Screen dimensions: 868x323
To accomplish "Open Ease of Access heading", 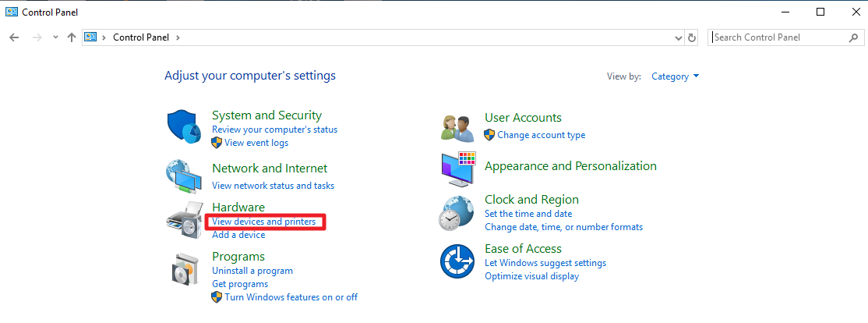I will (x=523, y=249).
